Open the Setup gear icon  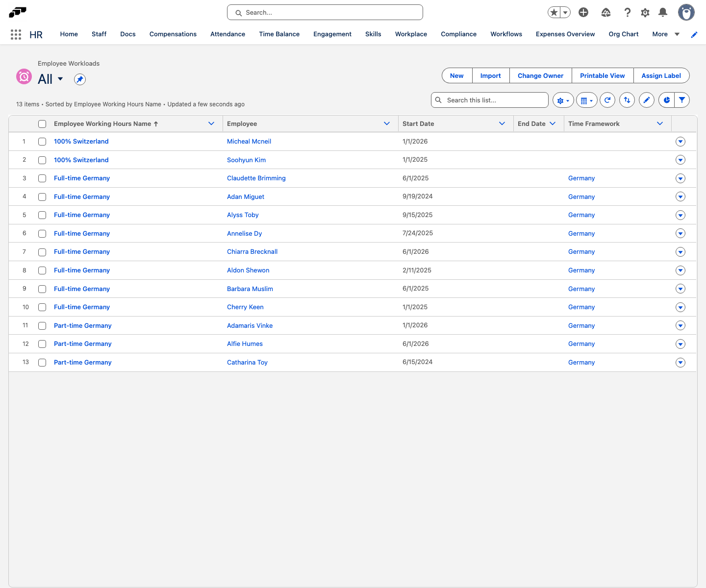tap(645, 13)
